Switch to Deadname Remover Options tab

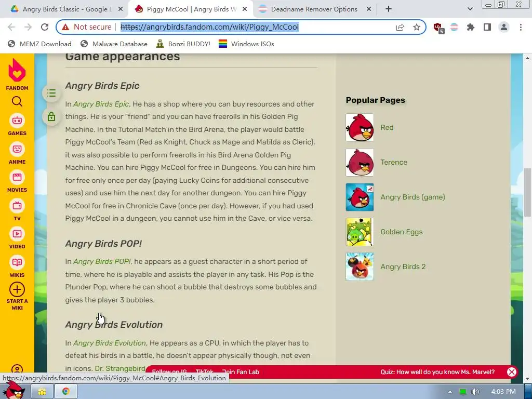pyautogui.click(x=314, y=9)
